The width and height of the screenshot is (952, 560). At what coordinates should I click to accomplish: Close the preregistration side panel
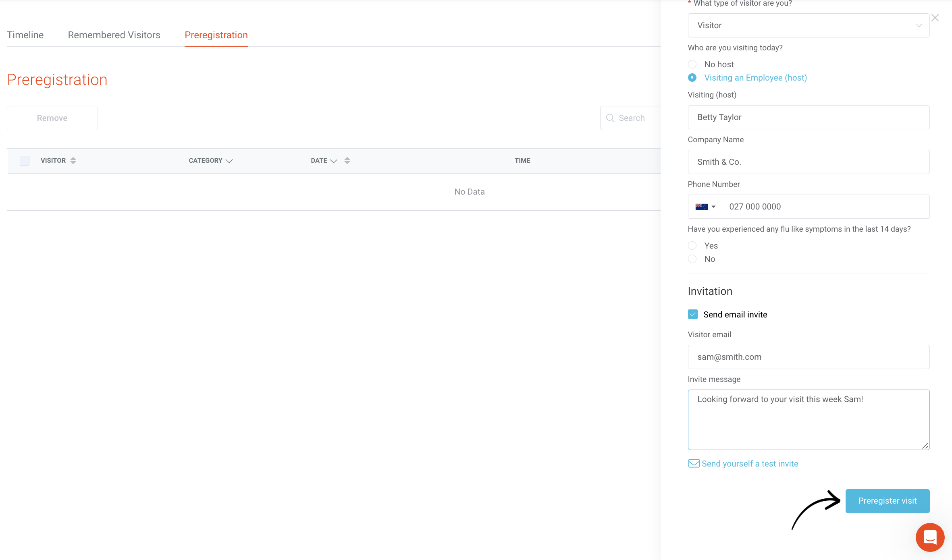coord(935,18)
